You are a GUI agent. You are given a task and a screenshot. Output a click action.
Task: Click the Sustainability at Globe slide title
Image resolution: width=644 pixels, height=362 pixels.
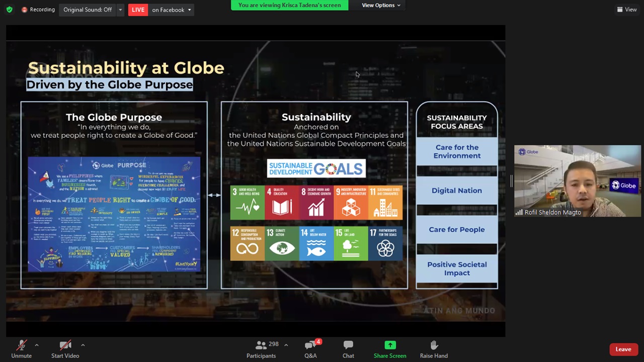click(126, 68)
